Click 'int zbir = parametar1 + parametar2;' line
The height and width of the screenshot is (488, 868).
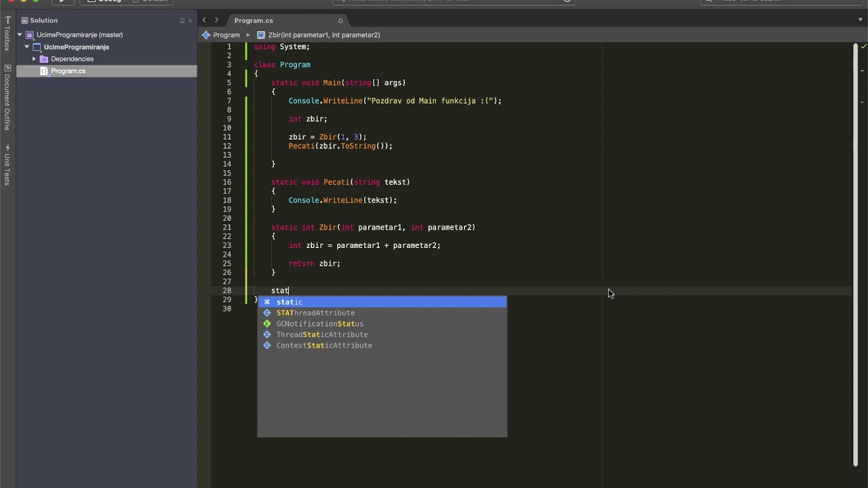[364, 245]
